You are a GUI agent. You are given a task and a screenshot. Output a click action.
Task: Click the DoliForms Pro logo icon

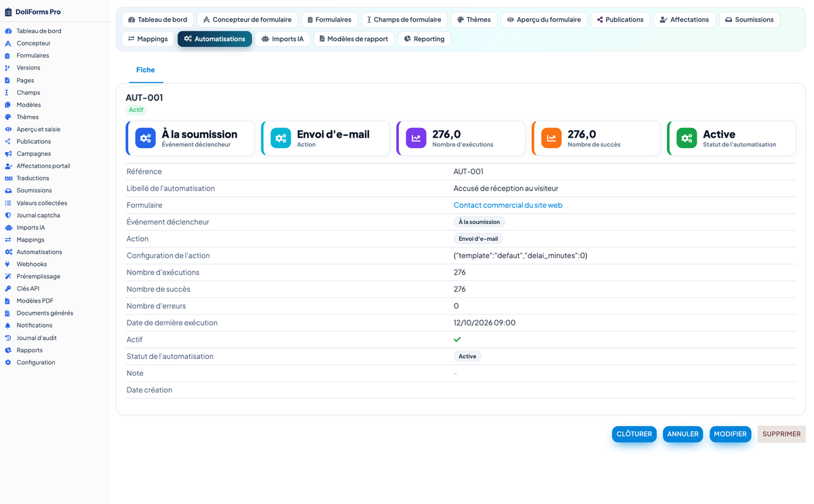8,12
